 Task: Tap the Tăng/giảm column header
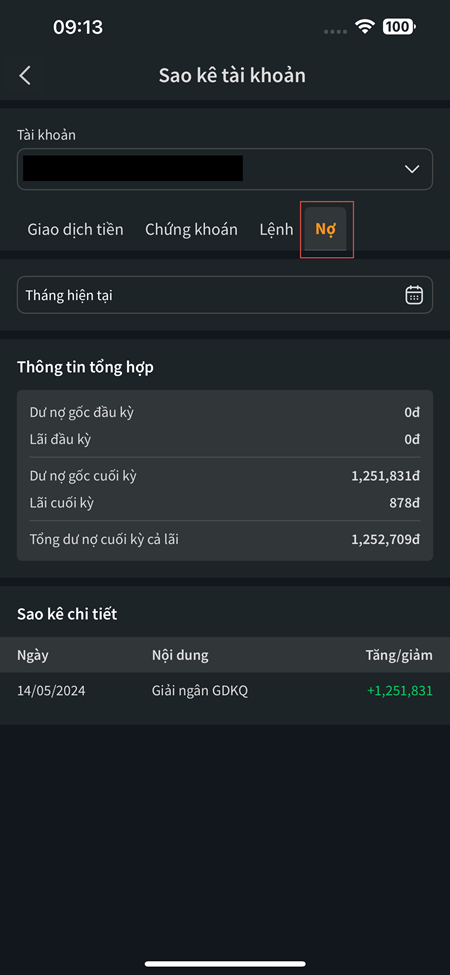(x=399, y=655)
